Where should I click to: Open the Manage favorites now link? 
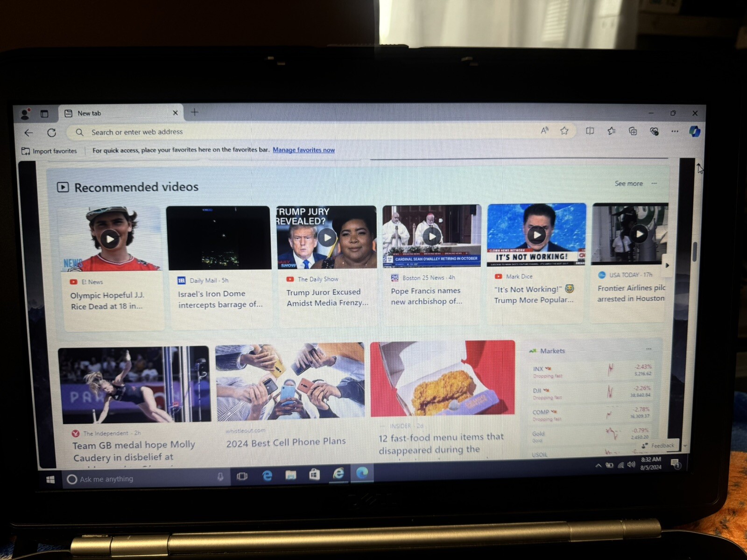pos(303,150)
